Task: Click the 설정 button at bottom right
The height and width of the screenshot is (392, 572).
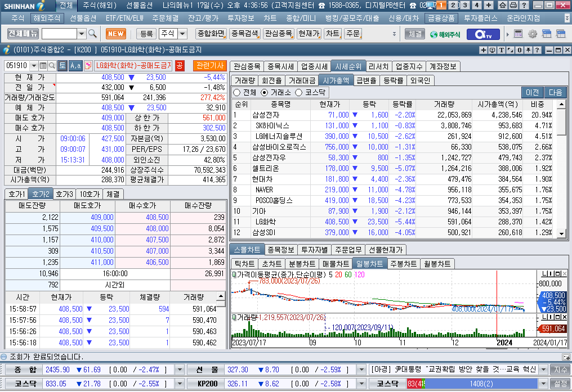Action: coord(561,384)
